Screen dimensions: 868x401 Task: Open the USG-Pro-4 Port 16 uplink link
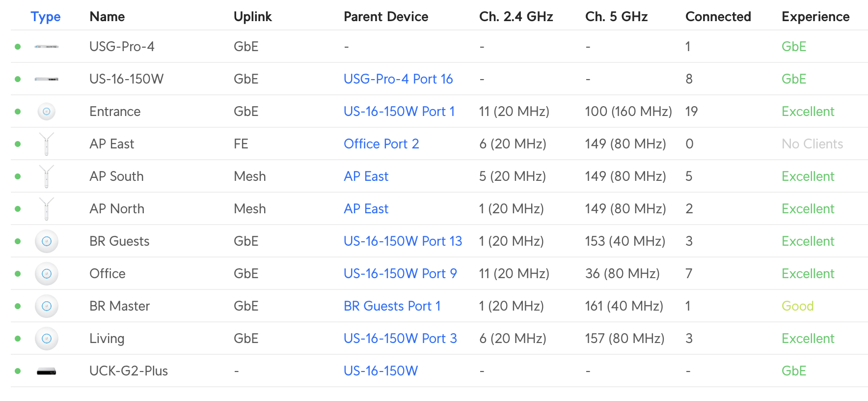[398, 79]
